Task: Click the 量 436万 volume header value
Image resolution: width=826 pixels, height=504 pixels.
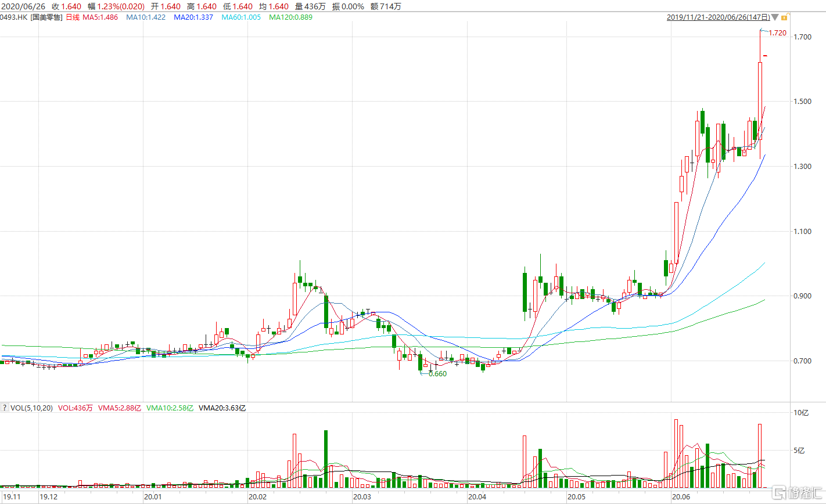Action: click(311, 6)
